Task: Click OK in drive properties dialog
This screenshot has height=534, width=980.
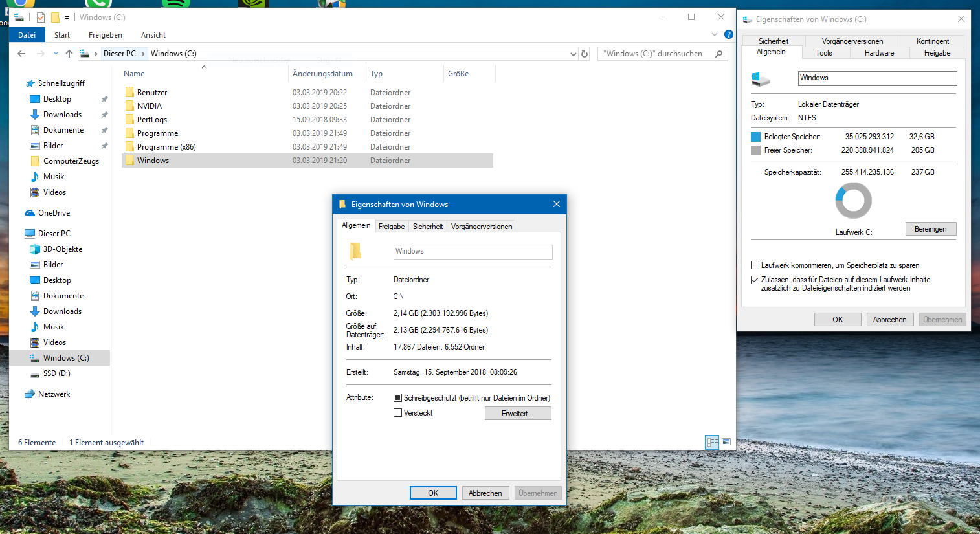Action: [838, 320]
